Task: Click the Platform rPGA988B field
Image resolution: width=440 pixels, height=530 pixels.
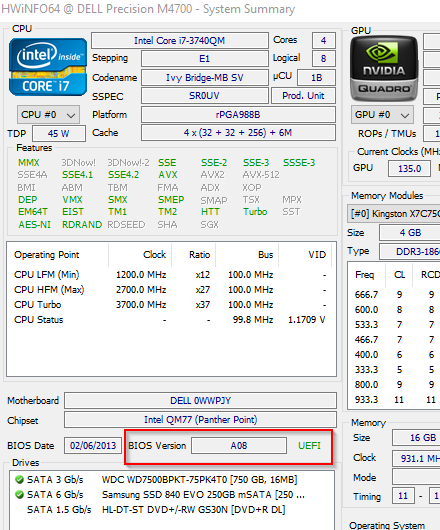Action: pyautogui.click(x=238, y=115)
